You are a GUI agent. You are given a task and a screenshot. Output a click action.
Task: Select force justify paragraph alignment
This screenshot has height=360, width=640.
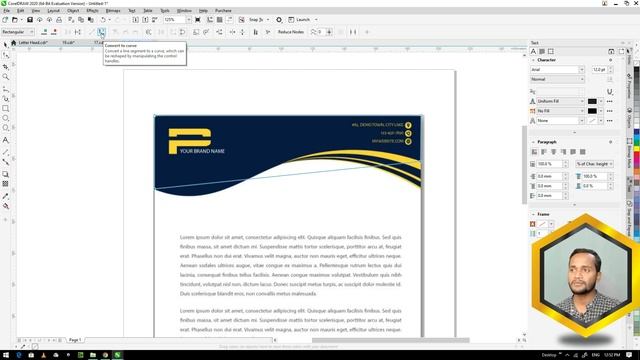(x=583, y=152)
